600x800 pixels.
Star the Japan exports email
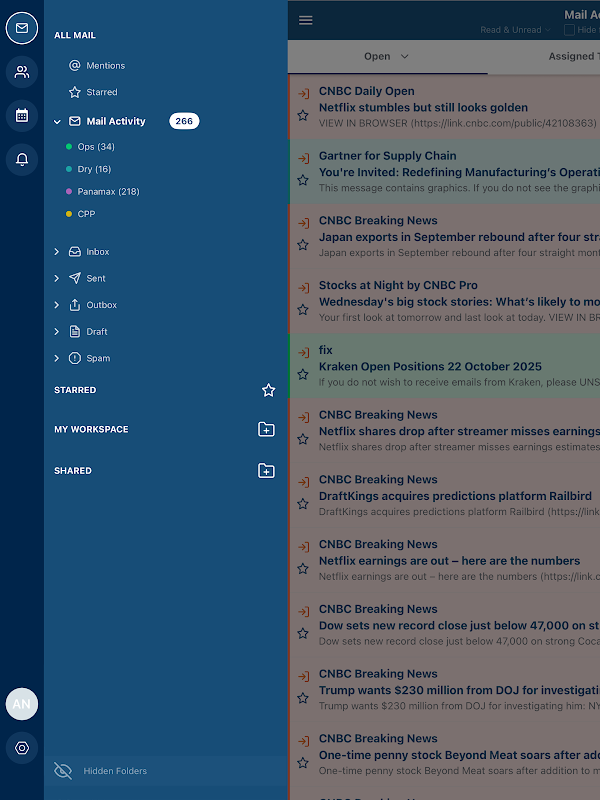[x=303, y=245]
